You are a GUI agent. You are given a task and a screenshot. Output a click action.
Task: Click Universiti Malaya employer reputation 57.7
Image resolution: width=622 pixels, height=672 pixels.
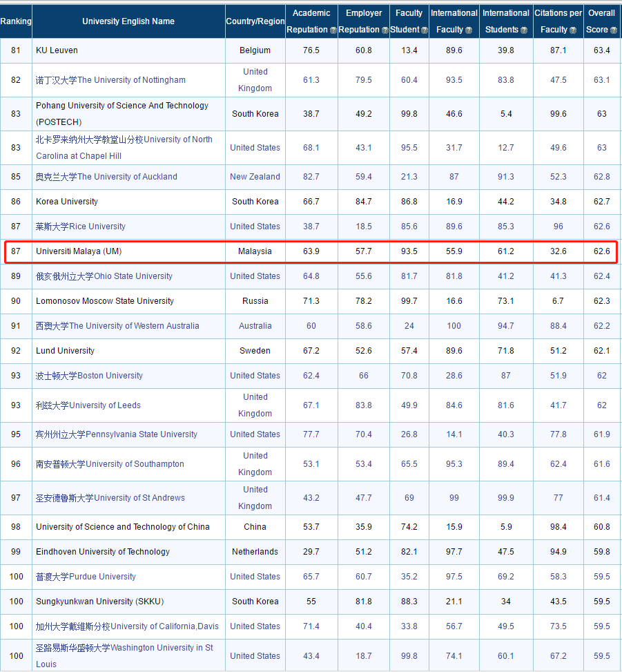point(364,251)
